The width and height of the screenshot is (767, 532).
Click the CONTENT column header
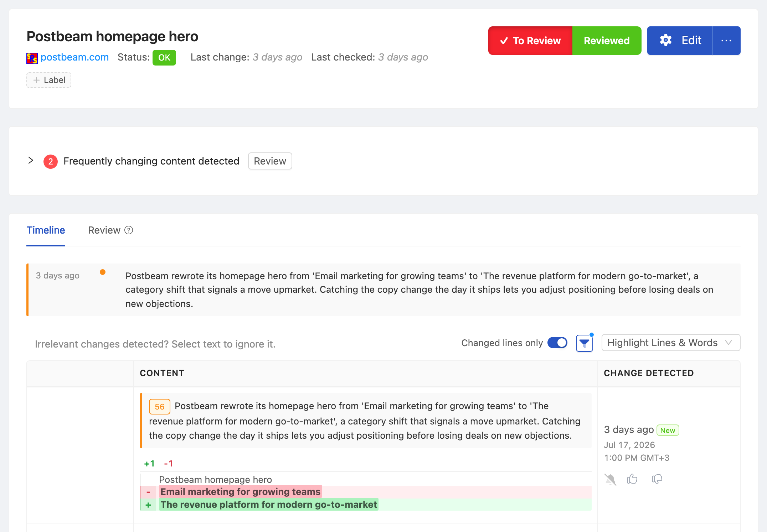[x=162, y=373]
